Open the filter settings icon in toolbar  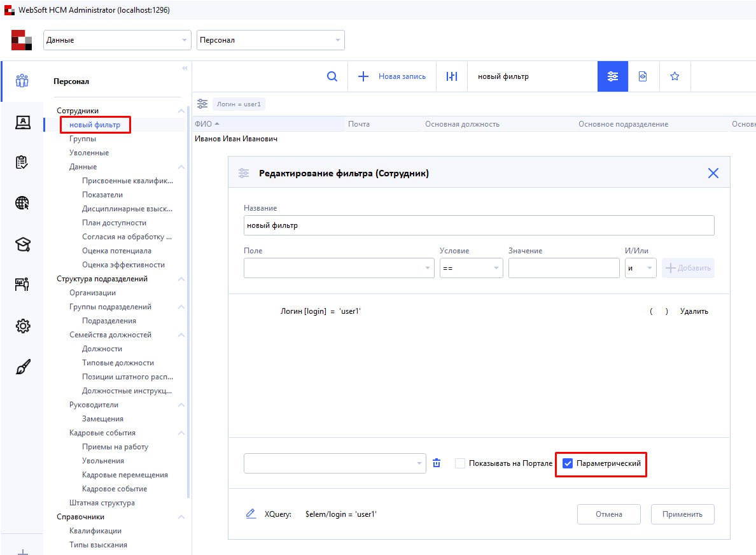click(x=612, y=76)
